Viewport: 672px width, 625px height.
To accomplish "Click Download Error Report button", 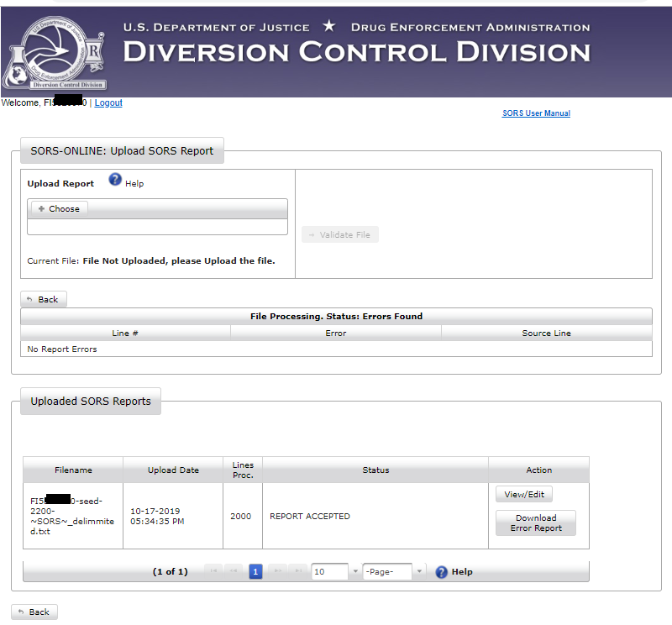I will tap(536, 523).
